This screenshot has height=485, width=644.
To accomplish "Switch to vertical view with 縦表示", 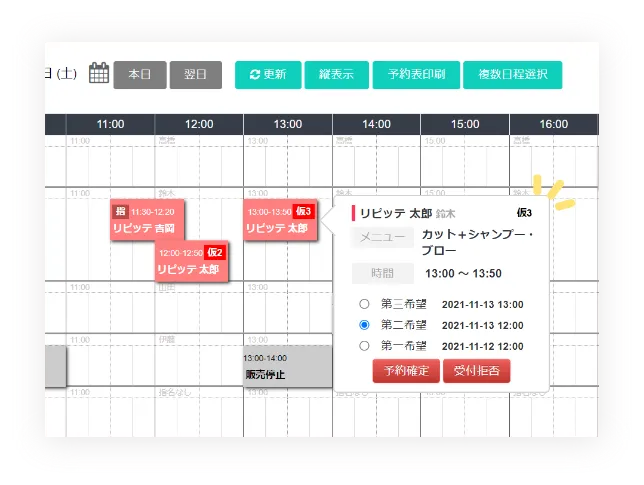I will [336, 75].
